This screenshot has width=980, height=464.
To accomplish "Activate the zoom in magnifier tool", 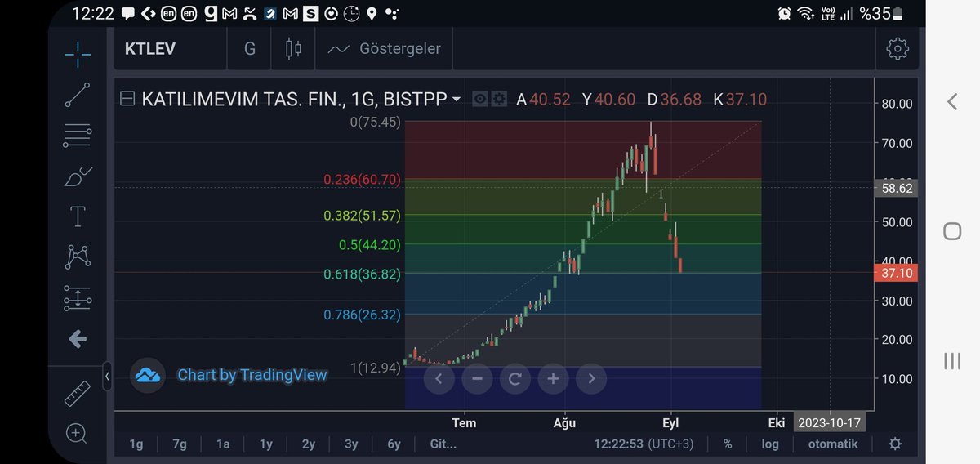I will point(78,434).
